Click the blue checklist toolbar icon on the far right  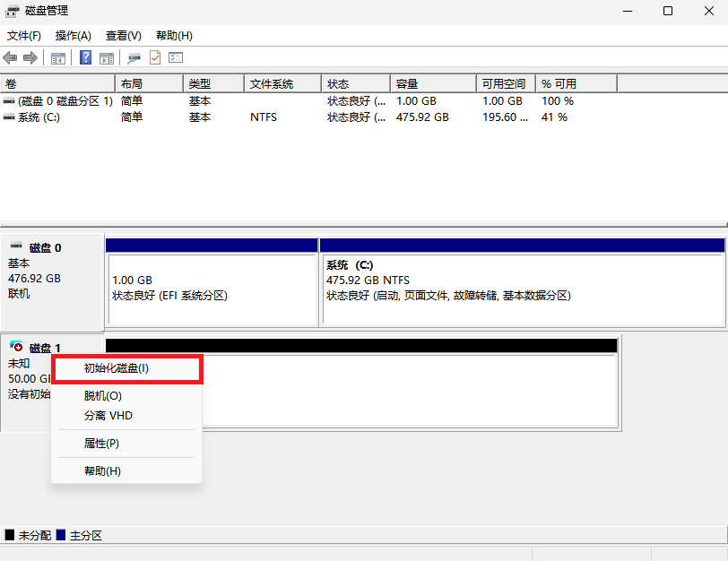point(175,57)
